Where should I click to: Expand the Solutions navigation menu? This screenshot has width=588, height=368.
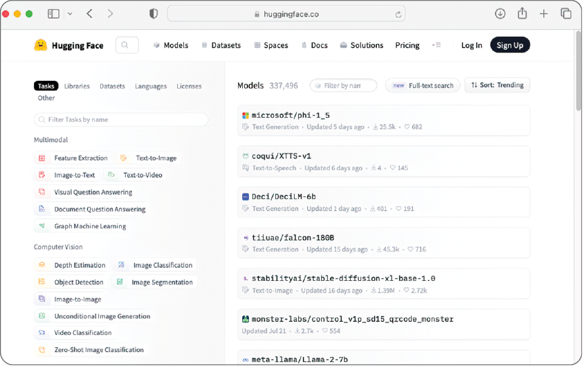[x=362, y=45]
